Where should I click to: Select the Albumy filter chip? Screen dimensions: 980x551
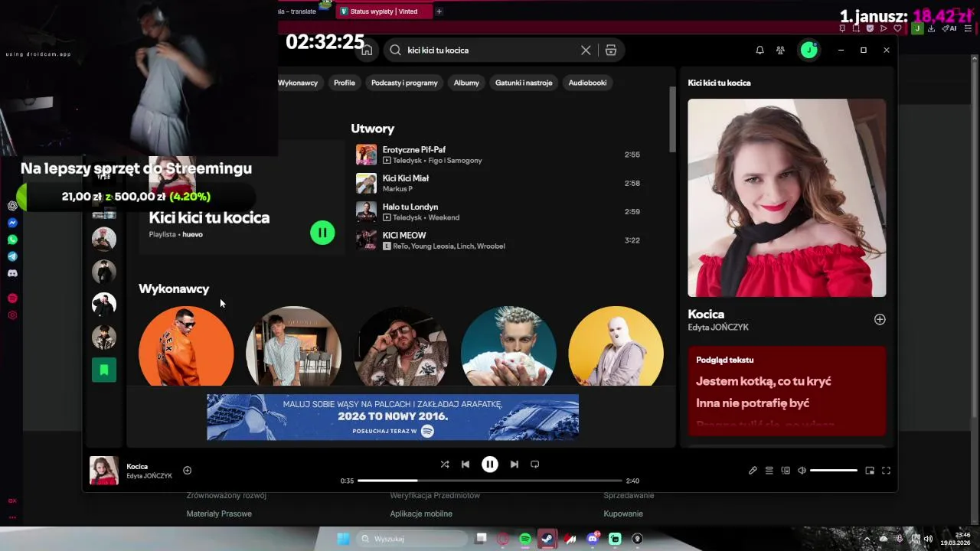coord(466,83)
